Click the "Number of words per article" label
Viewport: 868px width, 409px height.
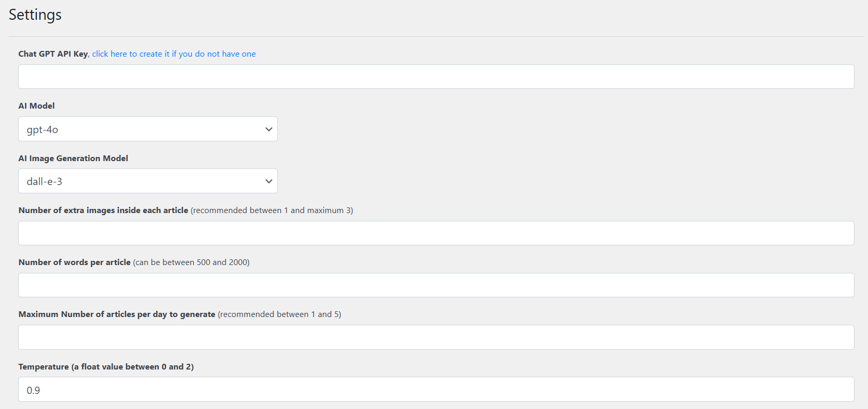[75, 262]
